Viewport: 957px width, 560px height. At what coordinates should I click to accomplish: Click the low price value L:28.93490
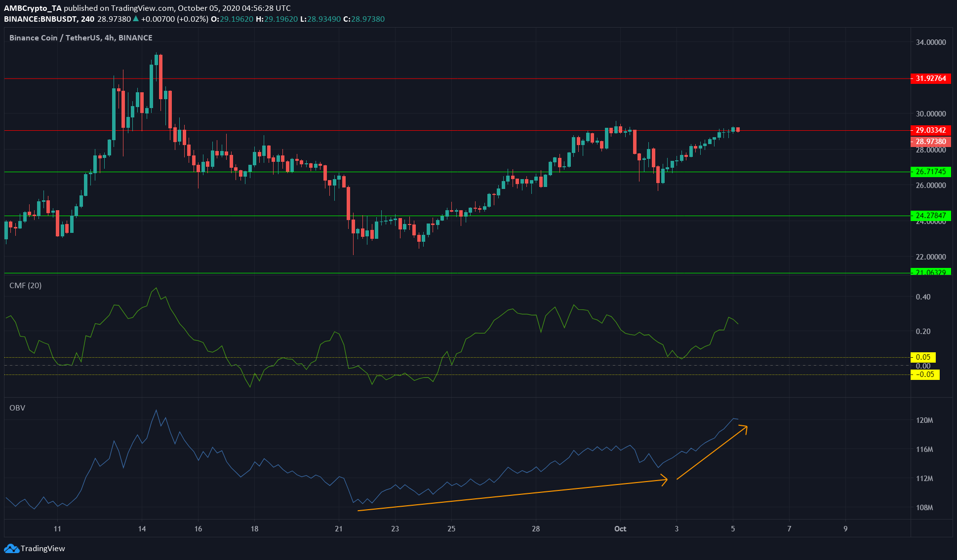(320, 19)
